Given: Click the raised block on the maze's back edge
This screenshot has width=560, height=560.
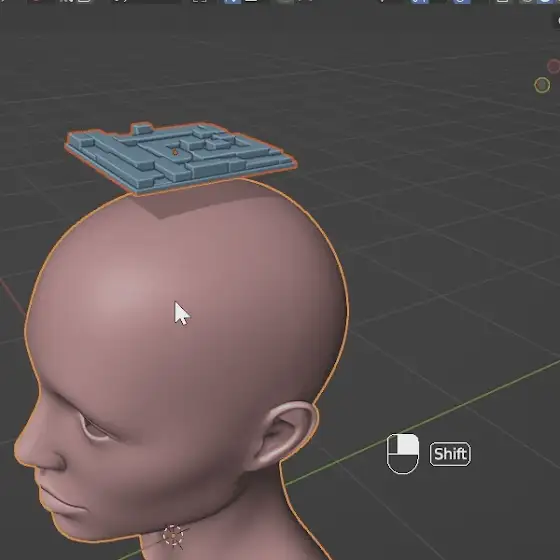Looking at the screenshot, I should tap(142, 129).
